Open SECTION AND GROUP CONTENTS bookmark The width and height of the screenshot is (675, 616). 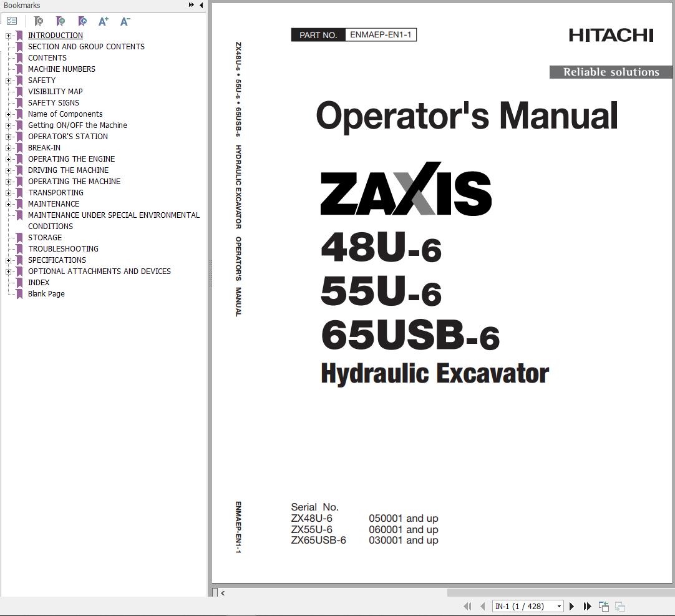click(x=86, y=47)
